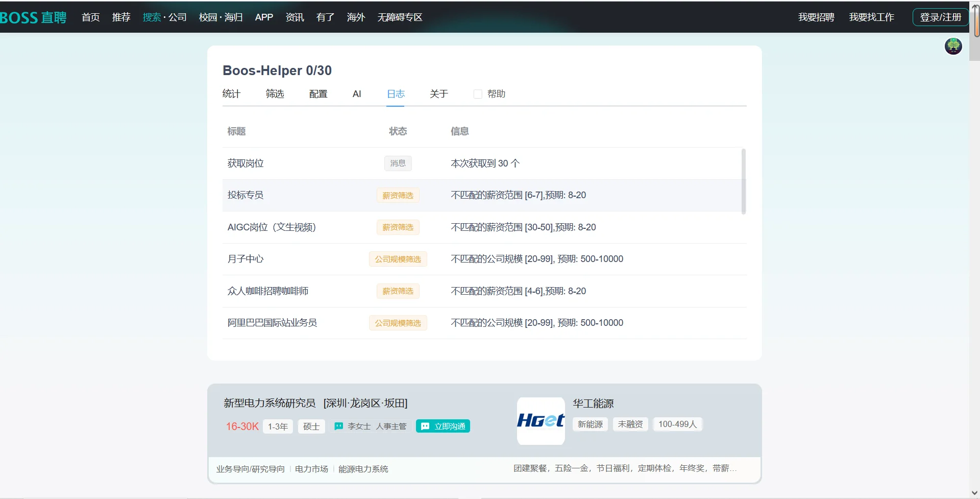The height and width of the screenshot is (499, 980).
Task: Open 海外 in the top navigation
Action: [x=356, y=17]
